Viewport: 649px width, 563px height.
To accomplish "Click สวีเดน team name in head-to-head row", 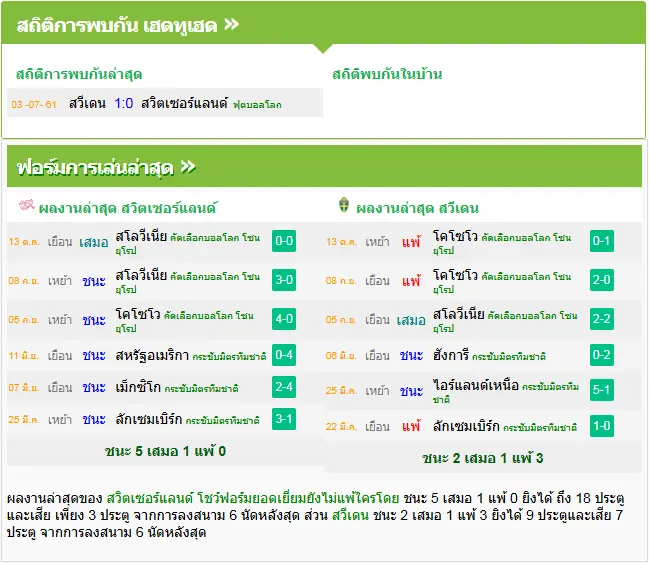I will point(87,103).
